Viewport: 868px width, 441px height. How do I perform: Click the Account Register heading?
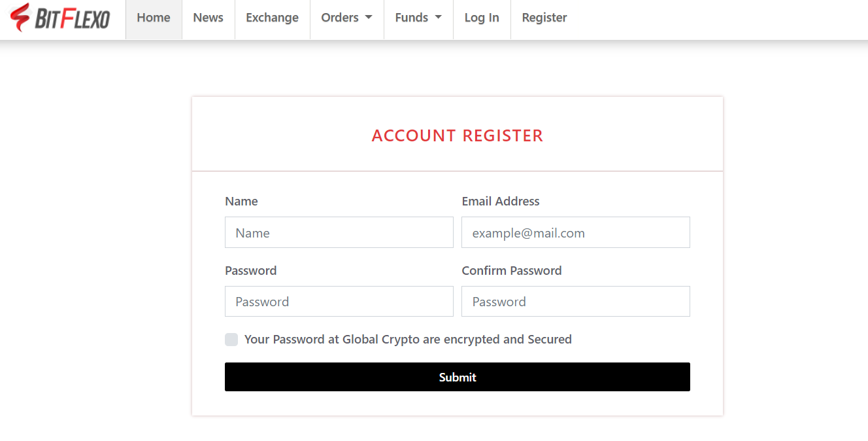click(x=458, y=135)
